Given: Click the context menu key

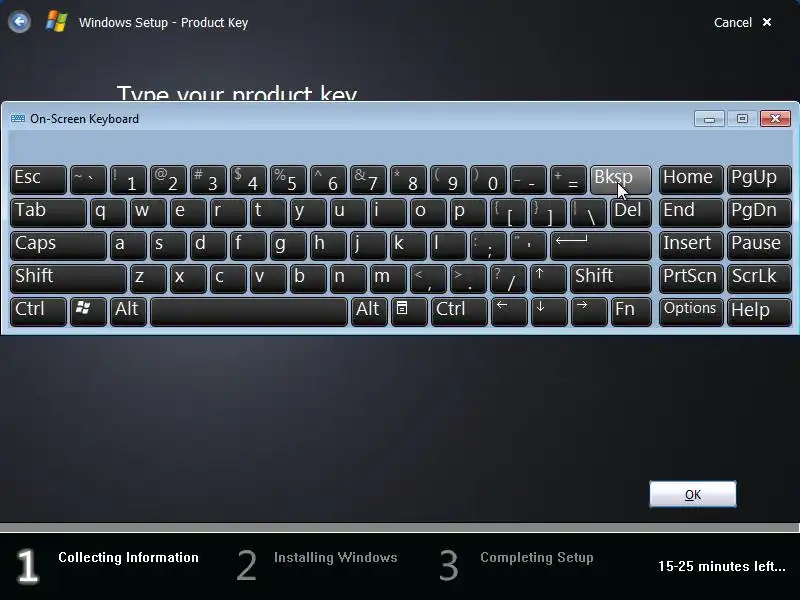Looking at the screenshot, I should coord(409,312).
